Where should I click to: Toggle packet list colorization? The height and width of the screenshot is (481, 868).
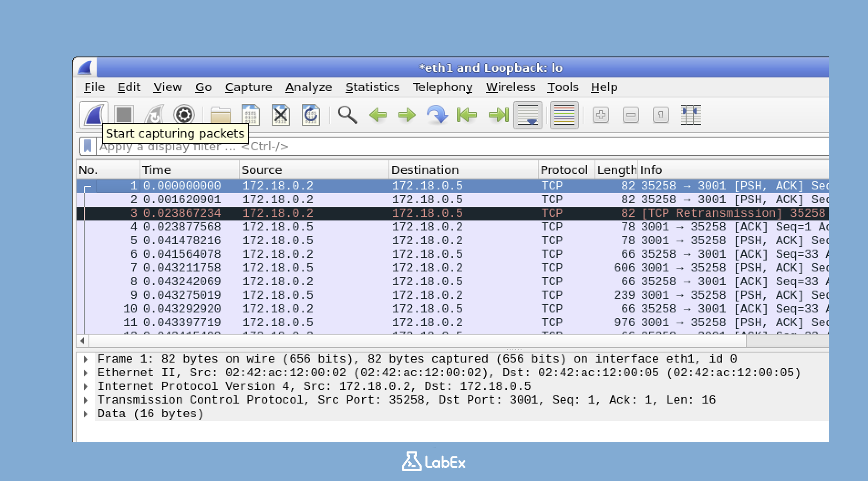(564, 115)
